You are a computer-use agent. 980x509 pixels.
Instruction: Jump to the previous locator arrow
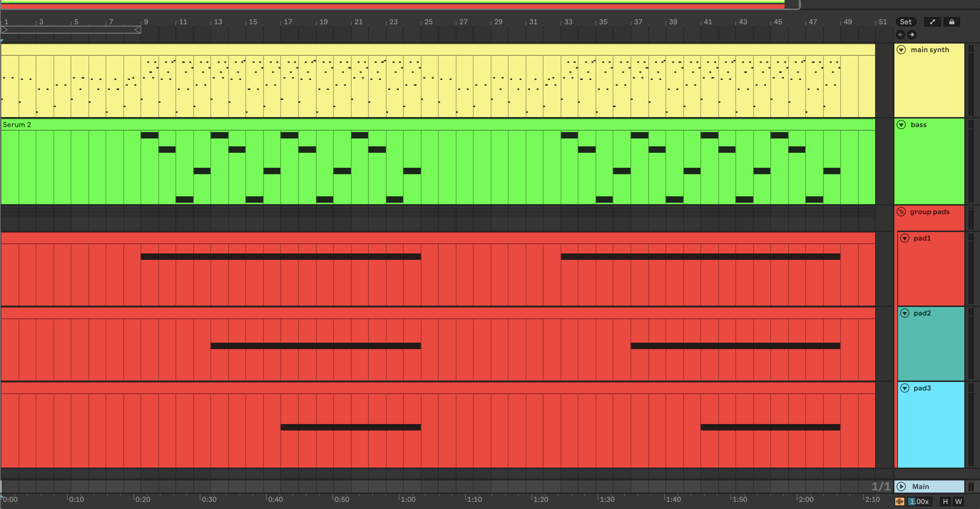[900, 35]
